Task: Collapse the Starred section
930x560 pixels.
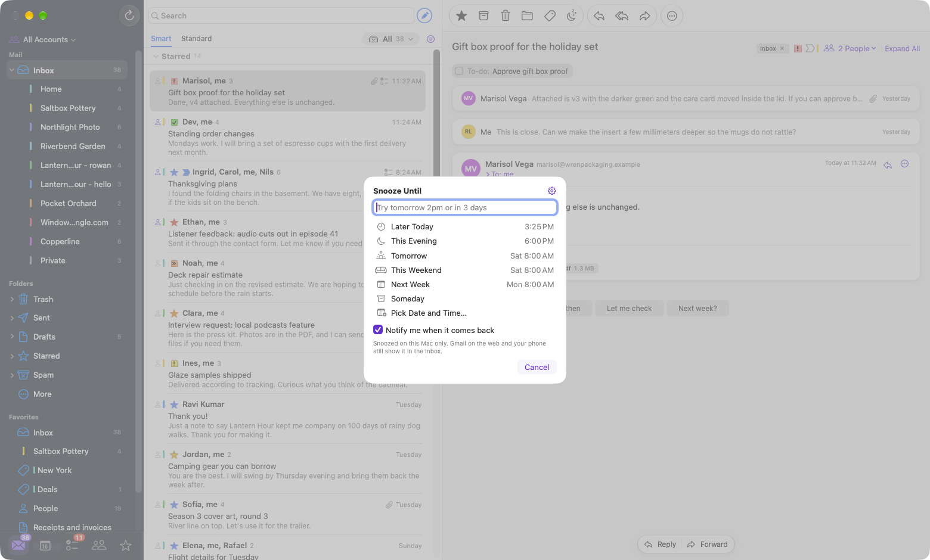Action: [x=156, y=57]
